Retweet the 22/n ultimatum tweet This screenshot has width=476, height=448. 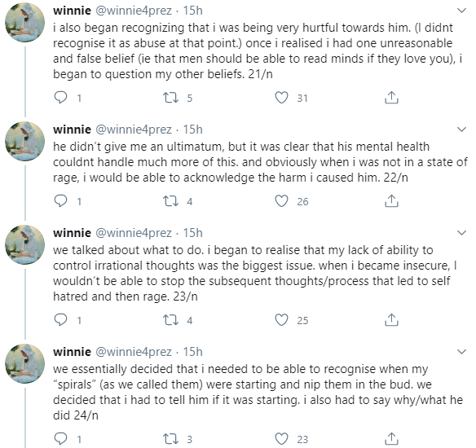tap(171, 201)
